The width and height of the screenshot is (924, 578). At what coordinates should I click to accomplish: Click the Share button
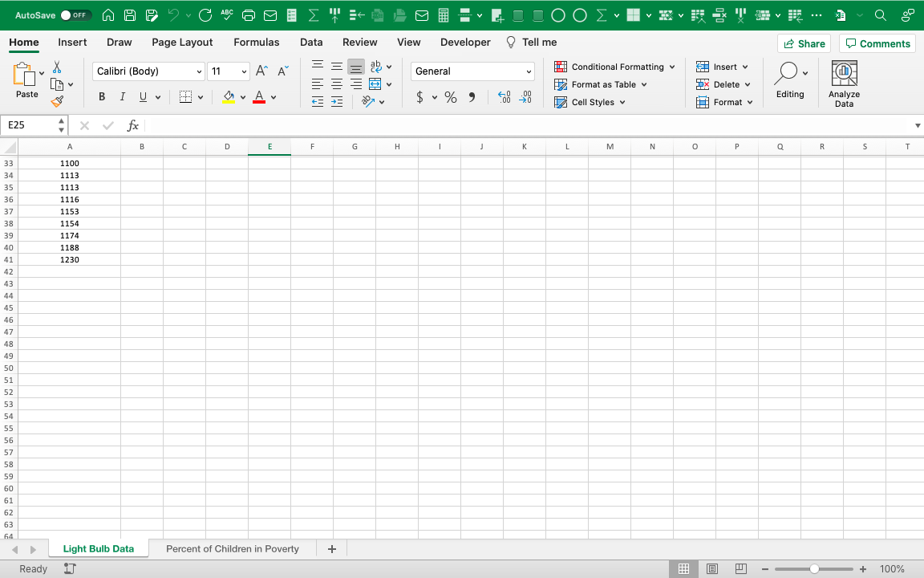point(804,43)
